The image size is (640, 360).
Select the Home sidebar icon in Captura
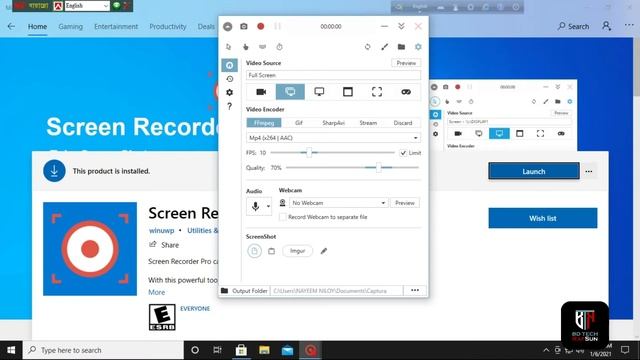pyautogui.click(x=229, y=65)
